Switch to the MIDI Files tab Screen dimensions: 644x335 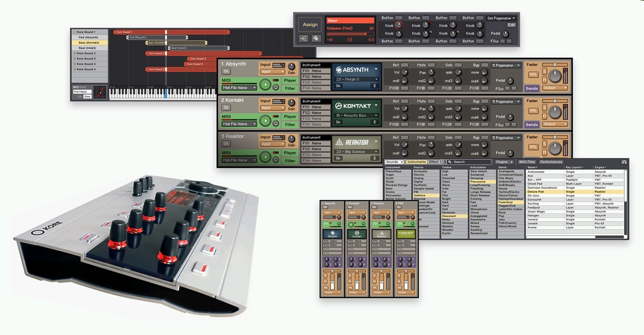click(527, 162)
